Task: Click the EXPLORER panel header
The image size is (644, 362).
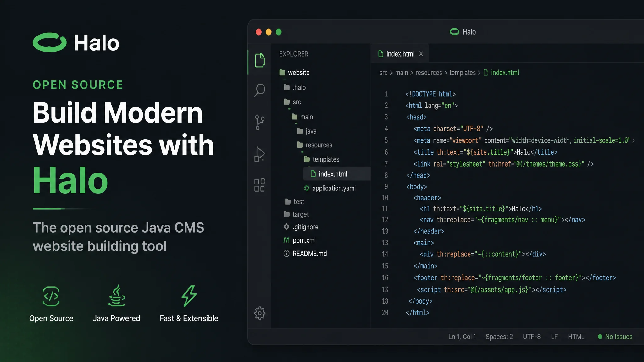Action: click(294, 54)
